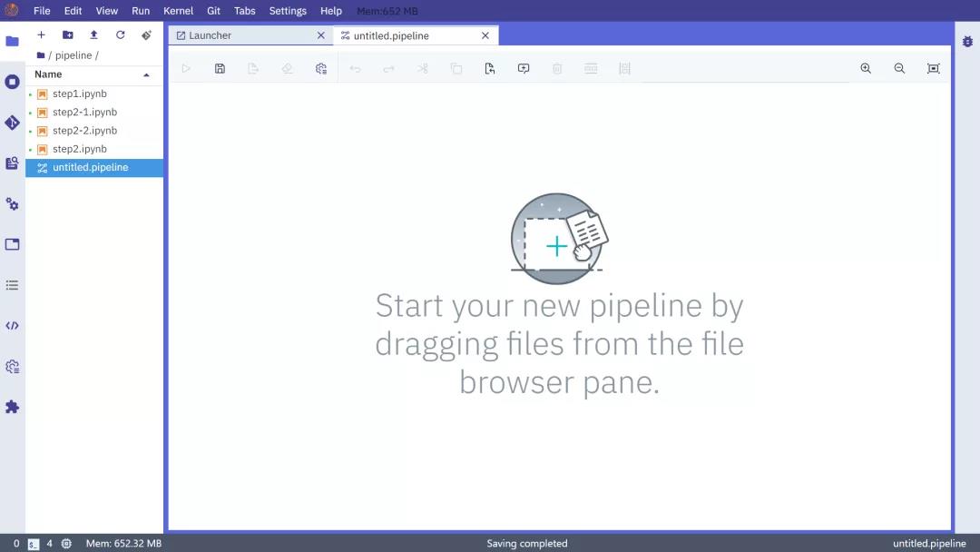
Task: Click the Export pipeline icon
Action: [x=253, y=69]
